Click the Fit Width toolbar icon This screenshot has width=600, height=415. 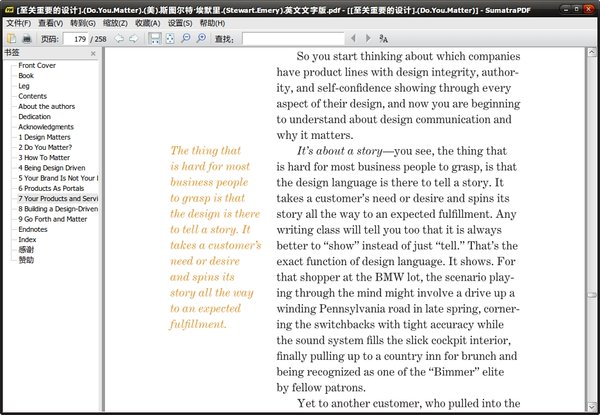[155, 38]
